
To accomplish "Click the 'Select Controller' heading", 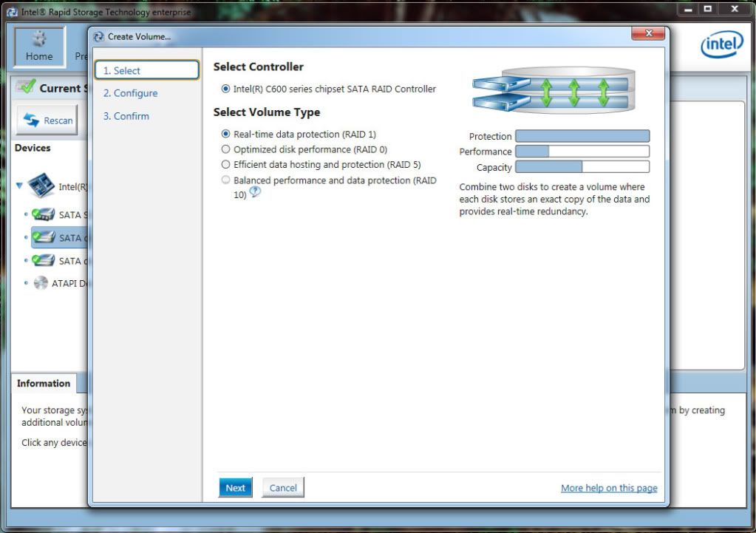I will pos(259,67).
